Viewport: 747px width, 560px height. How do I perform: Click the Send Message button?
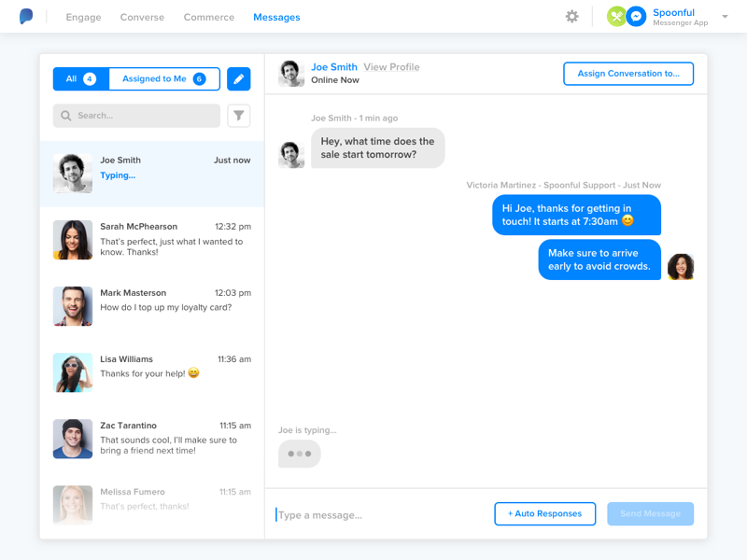[x=650, y=514]
